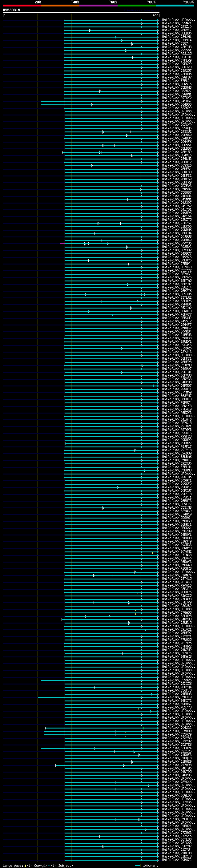Select hit label UniRef100_Q7X9E4
Image resolution: width=197 pixels, height=868 pixels.
click(x=176, y=40)
